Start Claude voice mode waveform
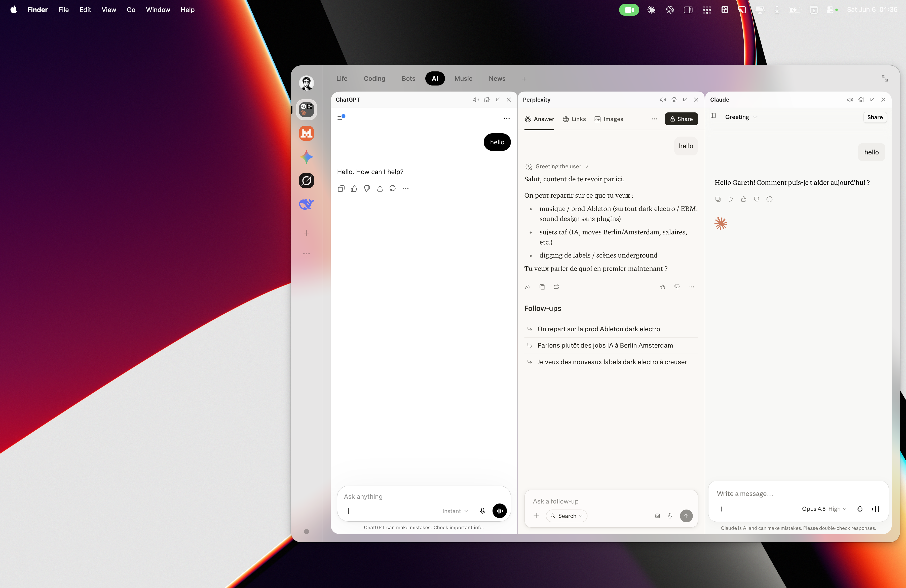 [876, 509]
